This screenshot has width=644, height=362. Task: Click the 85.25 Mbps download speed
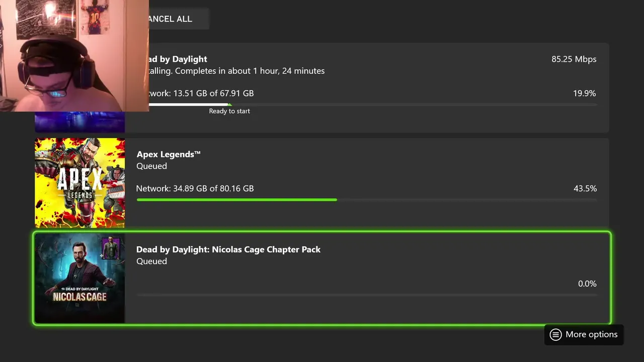574,59
